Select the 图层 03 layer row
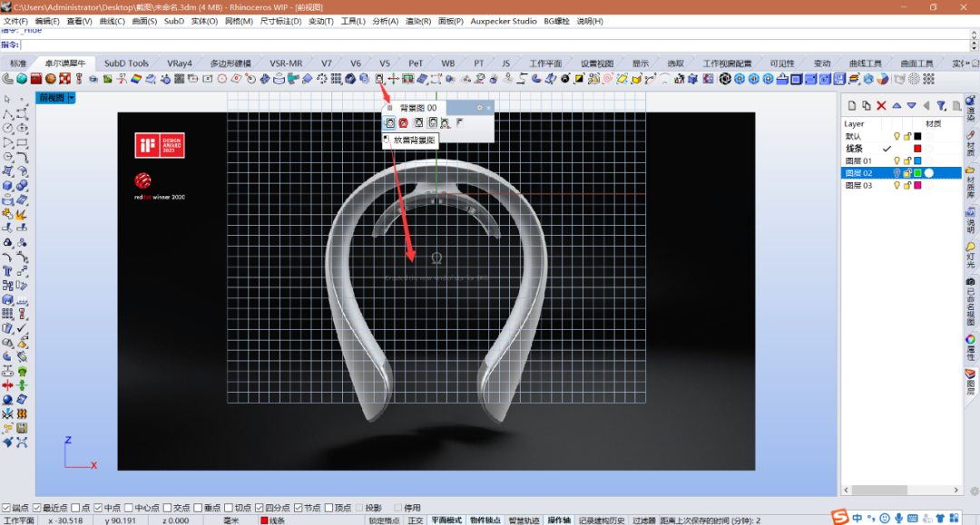 (901, 185)
